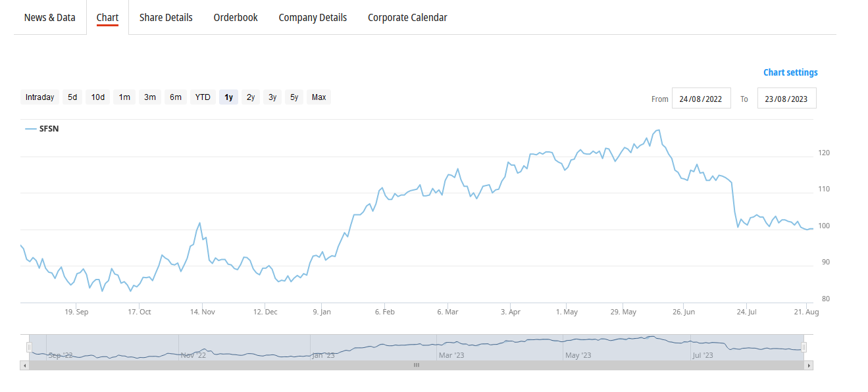Switch to the Orderbook tab
Viewport: 868px width, 392px height.
coord(236,18)
